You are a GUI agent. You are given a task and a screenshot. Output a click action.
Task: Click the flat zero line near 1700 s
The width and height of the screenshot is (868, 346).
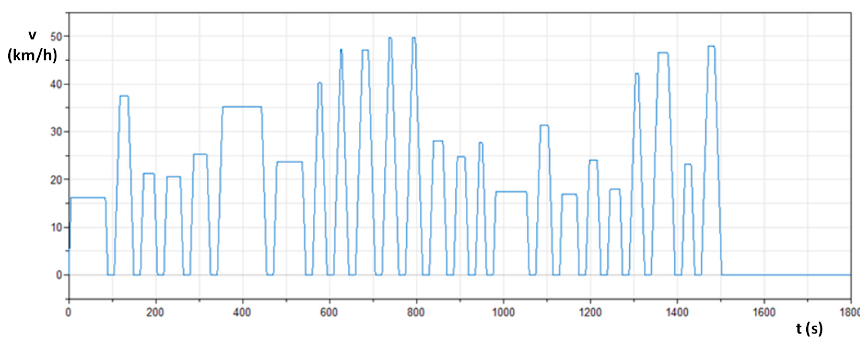(x=807, y=274)
